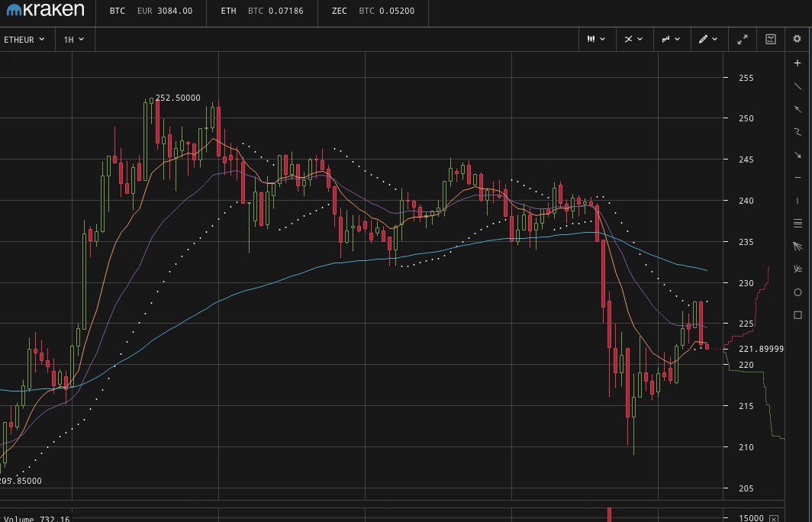The width and height of the screenshot is (812, 522).
Task: Toggle fullscreen with the expand arrows icon
Action: coord(743,40)
